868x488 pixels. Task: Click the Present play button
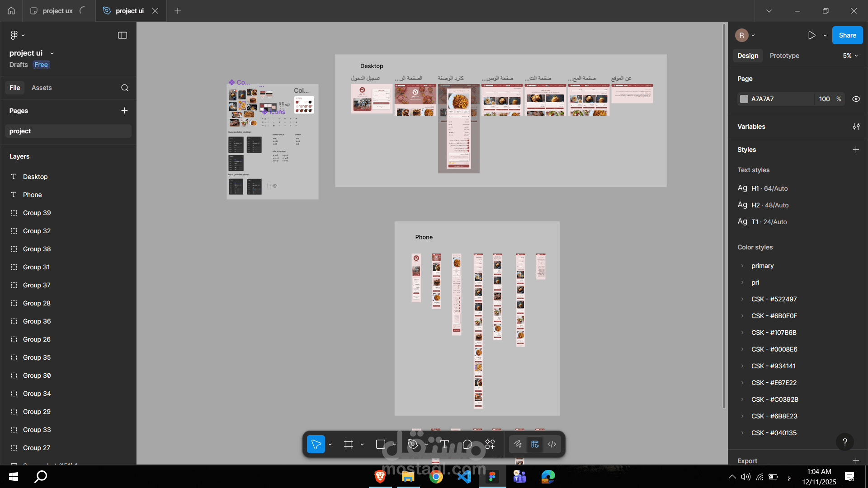(812, 35)
